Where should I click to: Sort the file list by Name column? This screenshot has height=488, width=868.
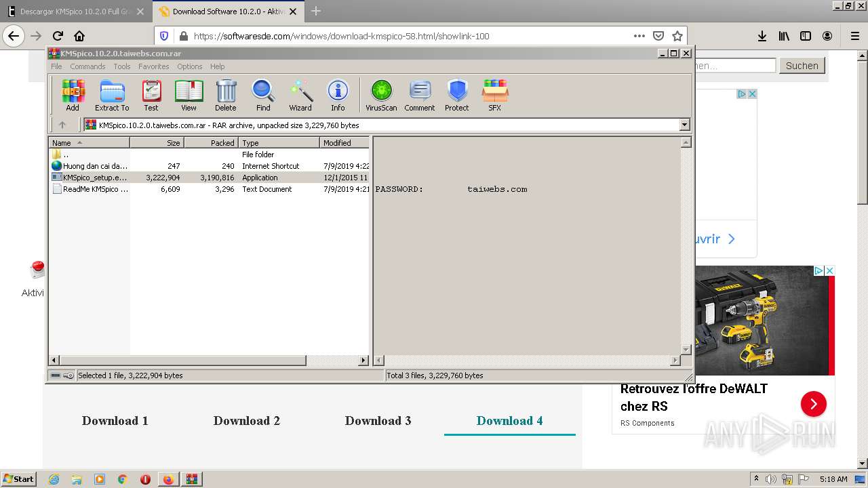pos(89,143)
